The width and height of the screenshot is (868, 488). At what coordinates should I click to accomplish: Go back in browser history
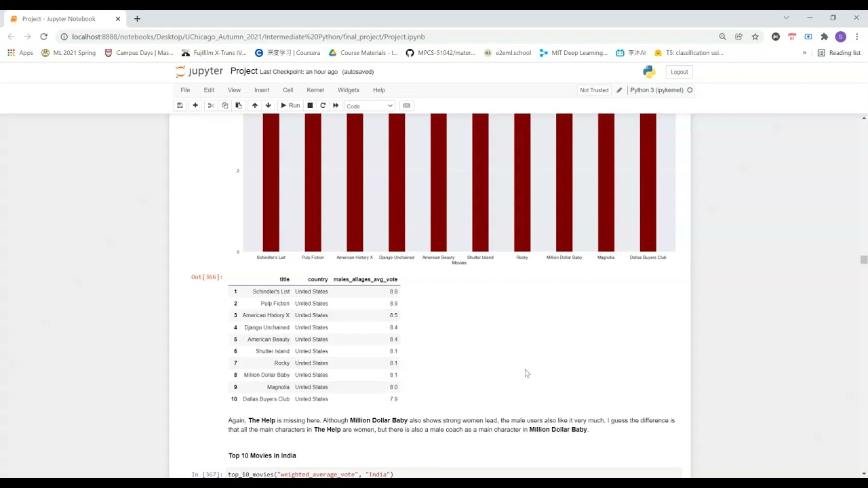pos(11,37)
